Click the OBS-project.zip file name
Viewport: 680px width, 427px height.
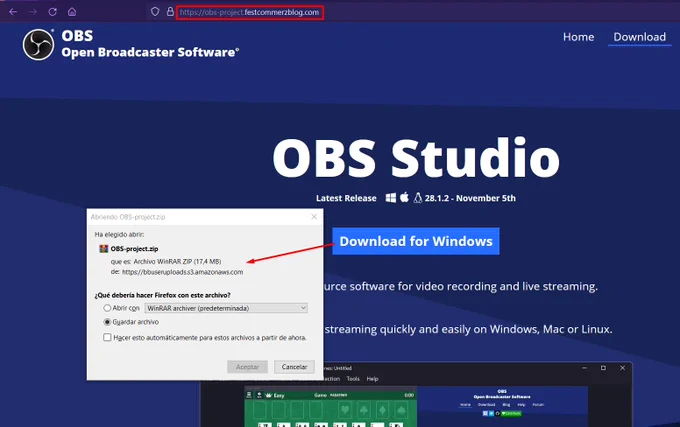click(134, 249)
